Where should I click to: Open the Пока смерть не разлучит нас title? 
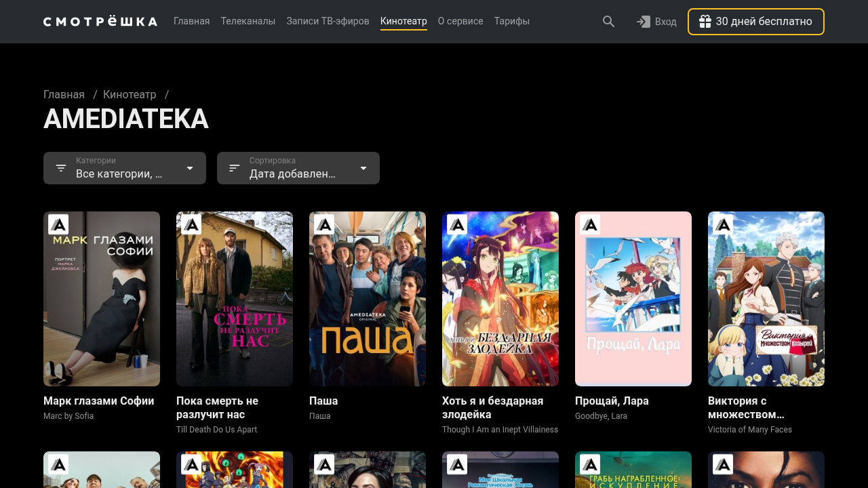(x=217, y=408)
